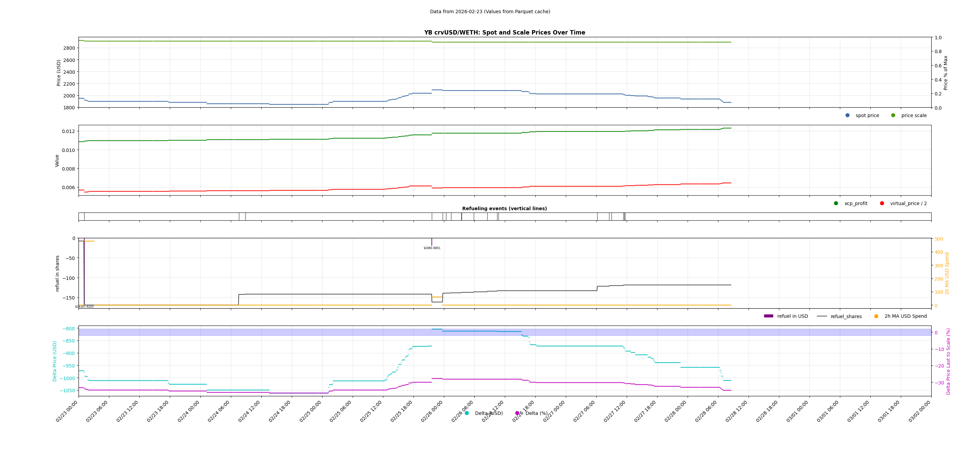This screenshot has height=466, width=980.
Task: Click the refuel_shares legend line sample
Action: (x=822, y=316)
